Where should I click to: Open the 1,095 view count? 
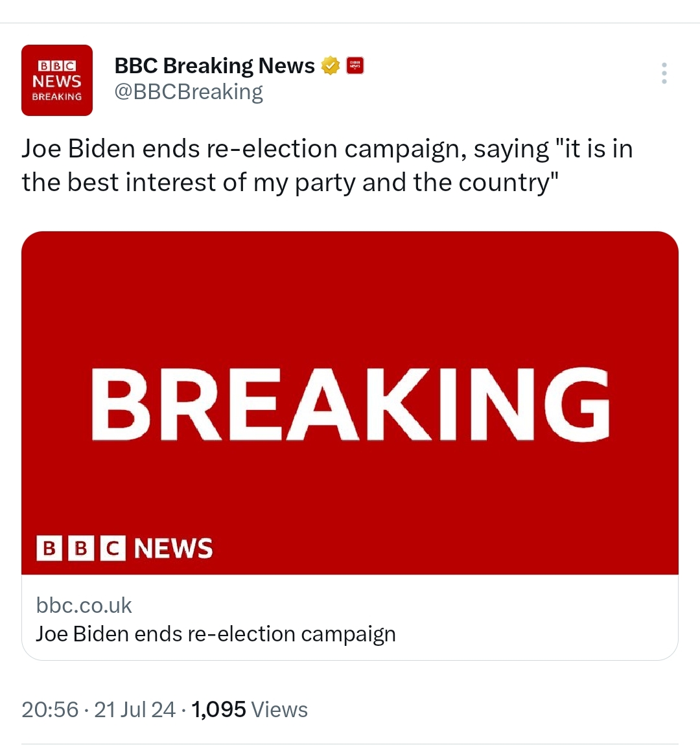(218, 710)
